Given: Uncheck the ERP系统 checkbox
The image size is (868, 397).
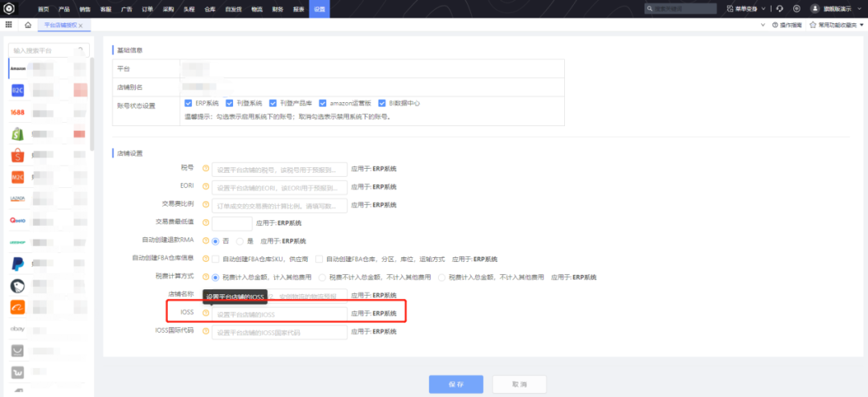Looking at the screenshot, I should tap(188, 103).
